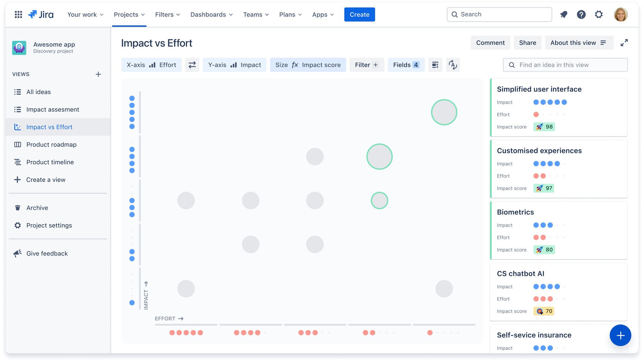
Task: Open the Simplified user interface card
Action: pos(558,107)
